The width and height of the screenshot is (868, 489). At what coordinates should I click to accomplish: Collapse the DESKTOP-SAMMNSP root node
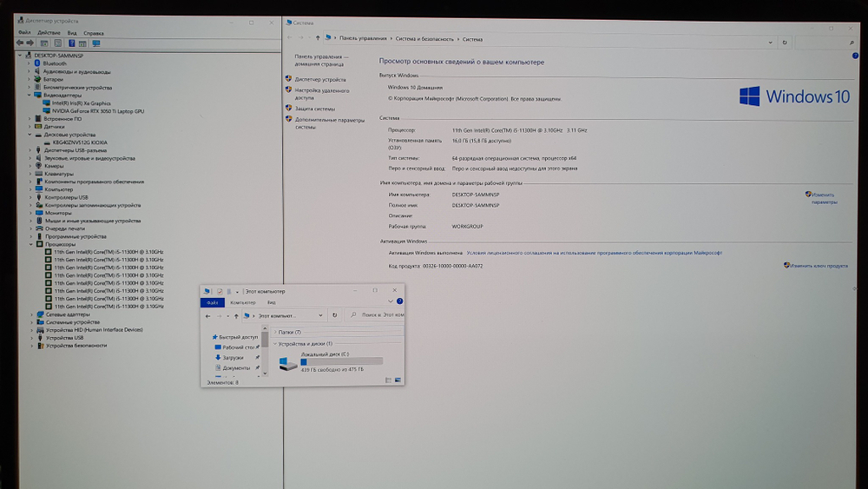click(x=20, y=56)
